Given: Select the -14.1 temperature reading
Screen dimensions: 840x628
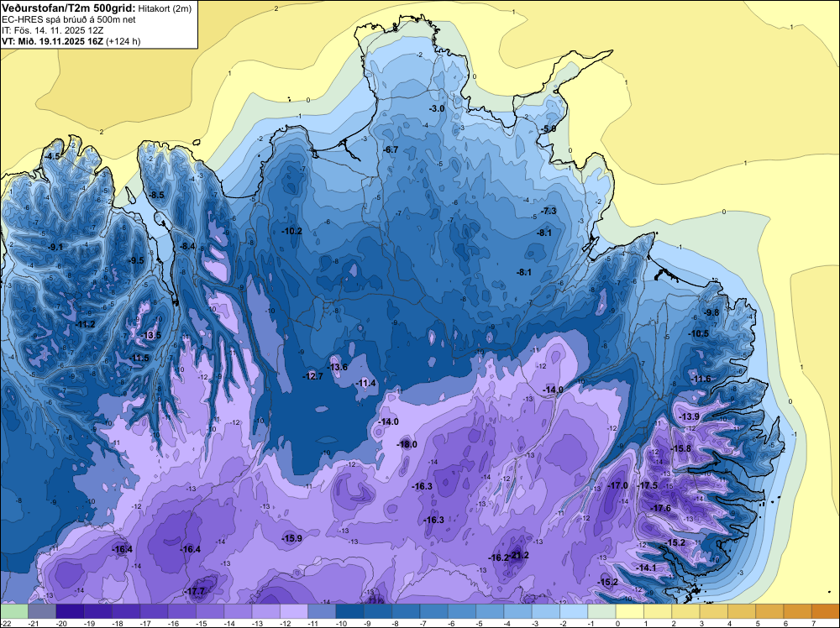Looking at the screenshot, I should click(646, 568).
